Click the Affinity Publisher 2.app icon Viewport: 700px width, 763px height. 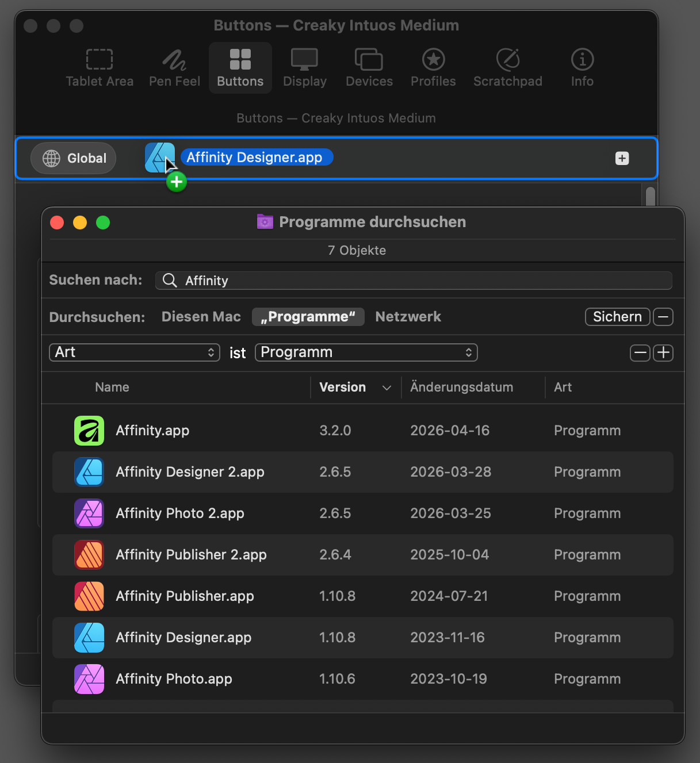point(89,555)
